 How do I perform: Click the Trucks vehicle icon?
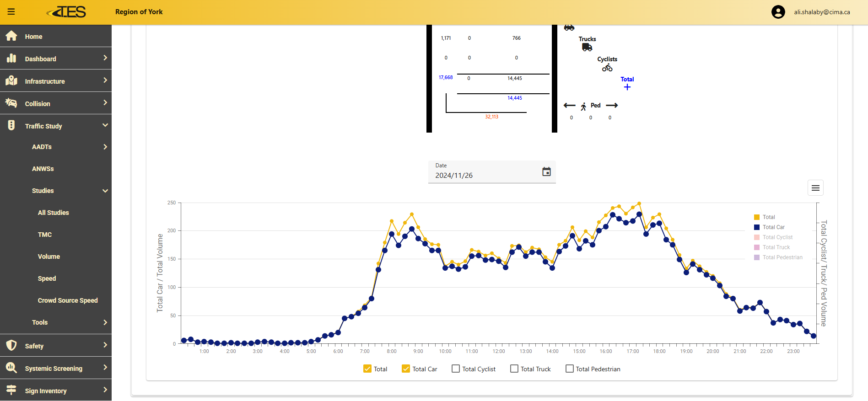(x=587, y=47)
